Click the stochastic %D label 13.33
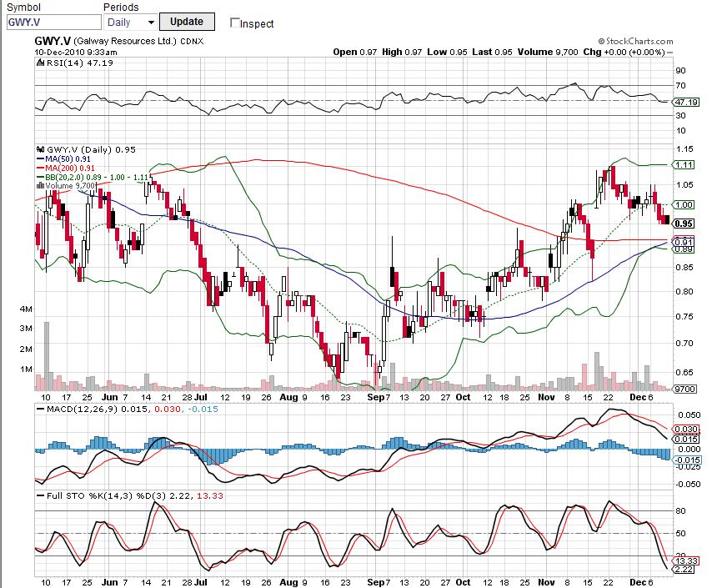Image resolution: width=727 pixels, height=588 pixels. pyautogui.click(x=687, y=561)
